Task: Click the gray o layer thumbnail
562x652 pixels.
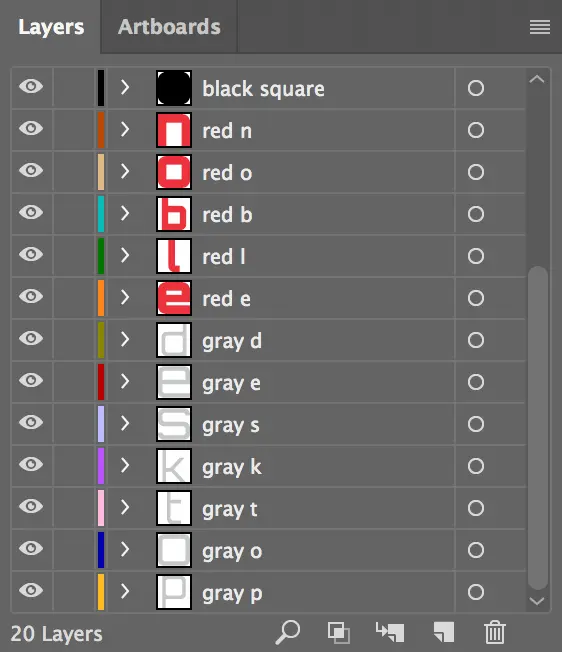Action: click(174, 550)
